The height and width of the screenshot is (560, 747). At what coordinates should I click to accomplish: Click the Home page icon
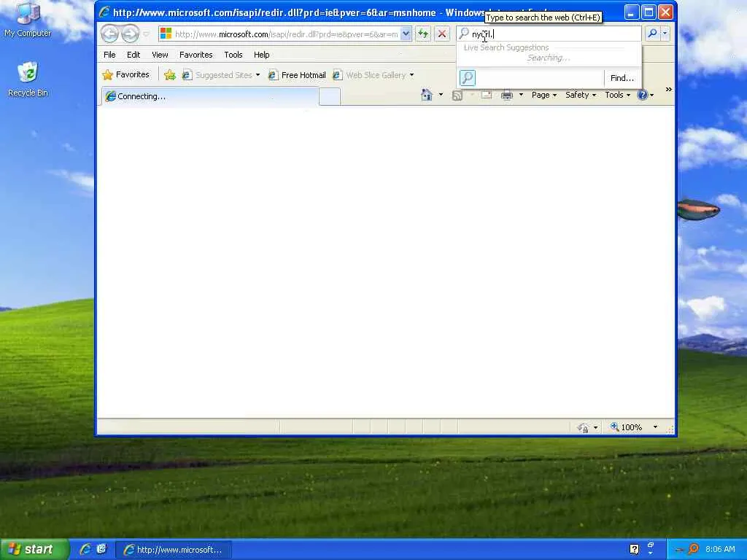(x=426, y=96)
